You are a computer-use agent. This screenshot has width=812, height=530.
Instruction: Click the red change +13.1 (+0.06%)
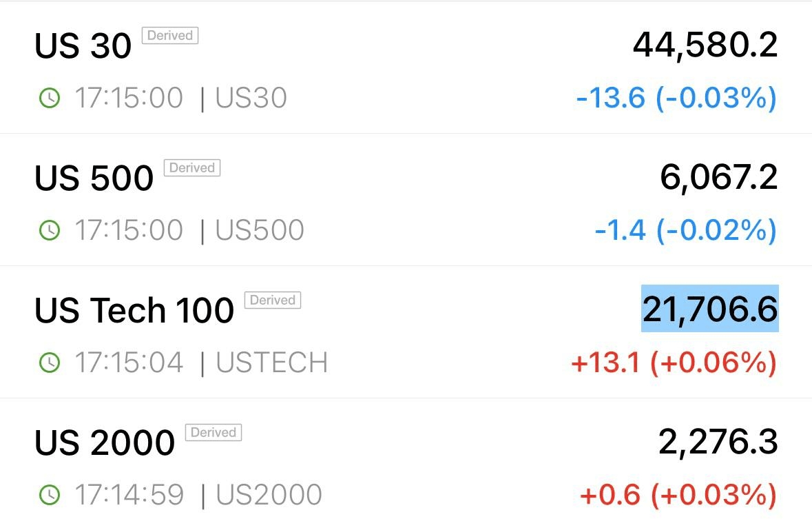pos(674,363)
